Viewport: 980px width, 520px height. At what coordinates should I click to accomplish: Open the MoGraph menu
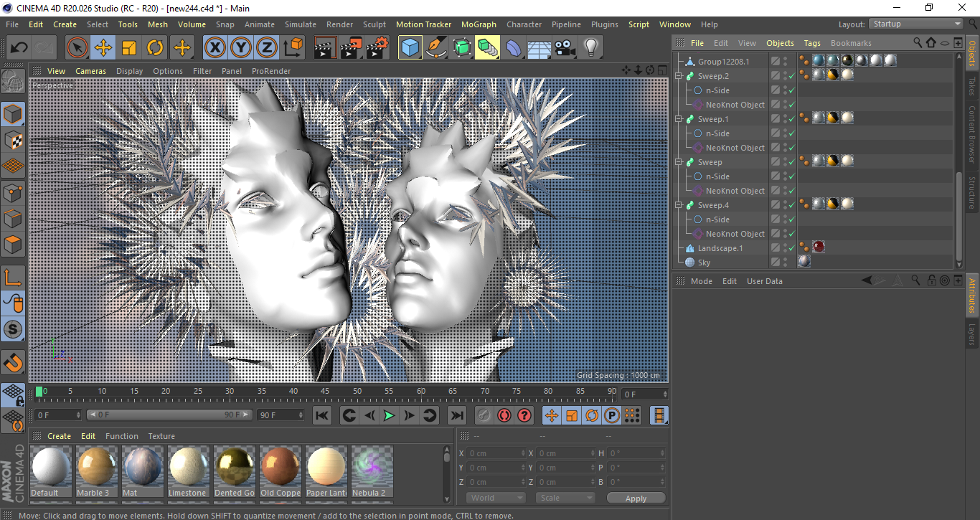pyautogui.click(x=479, y=24)
